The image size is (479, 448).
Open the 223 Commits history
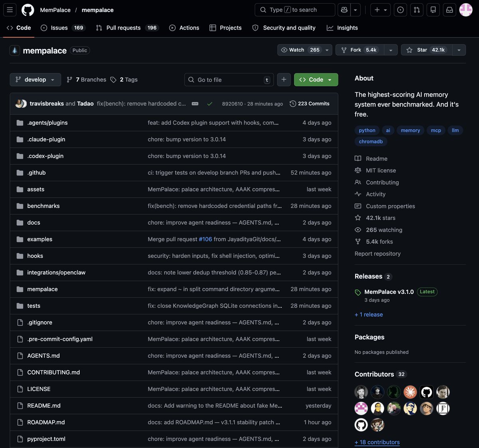click(x=309, y=104)
